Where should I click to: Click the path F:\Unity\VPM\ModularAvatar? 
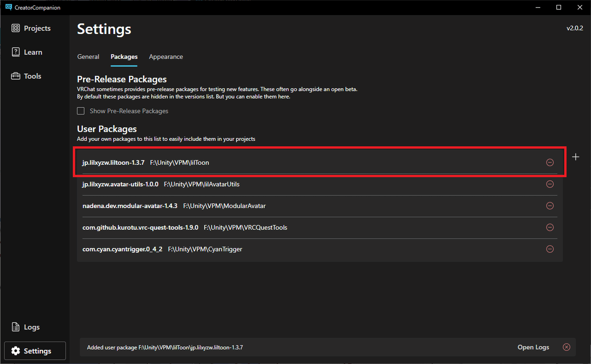[225, 206]
